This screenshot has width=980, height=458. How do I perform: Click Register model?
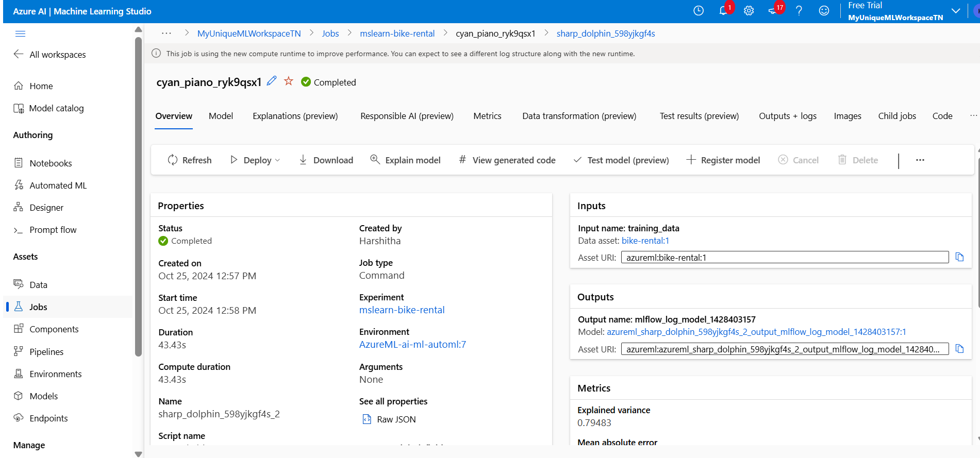(x=723, y=160)
